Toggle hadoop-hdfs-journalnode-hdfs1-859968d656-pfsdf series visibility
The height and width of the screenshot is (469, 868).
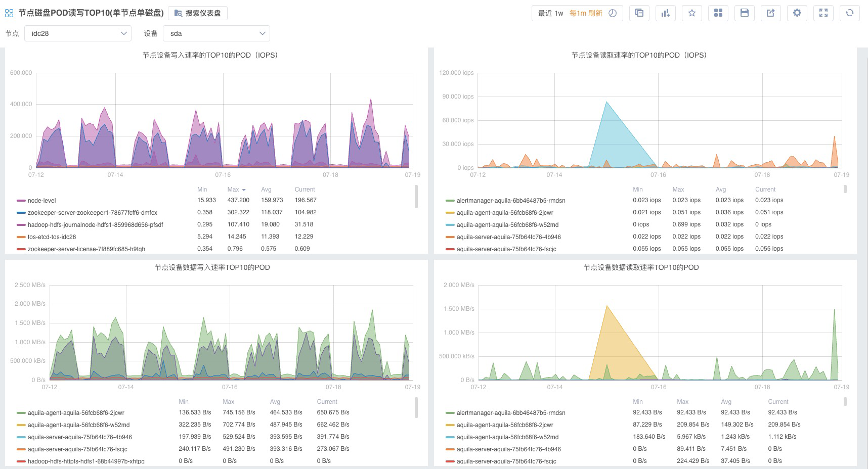pos(96,225)
